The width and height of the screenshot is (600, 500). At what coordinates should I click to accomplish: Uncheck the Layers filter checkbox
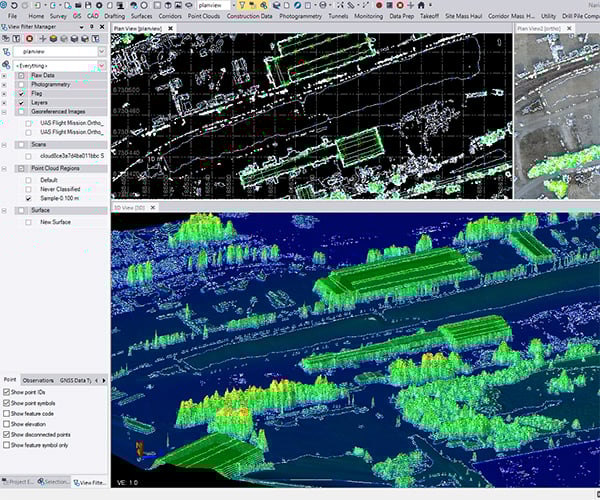[x=21, y=103]
